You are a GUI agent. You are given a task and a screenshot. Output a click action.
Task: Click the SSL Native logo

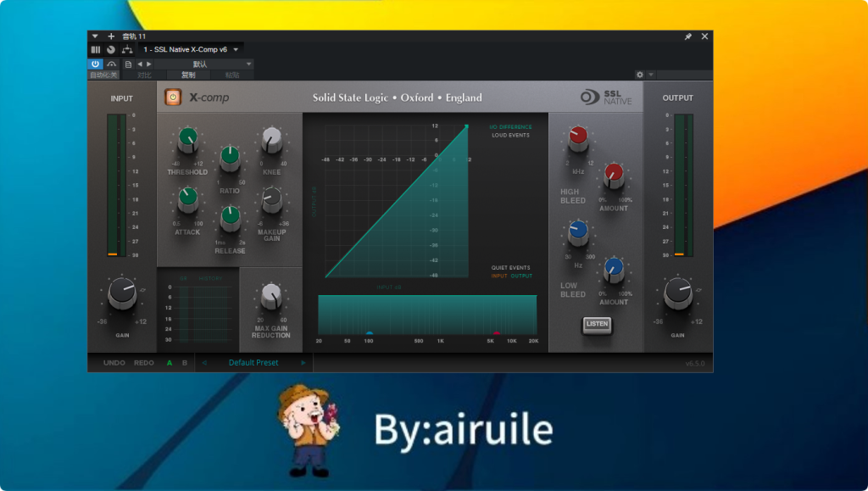pos(606,98)
